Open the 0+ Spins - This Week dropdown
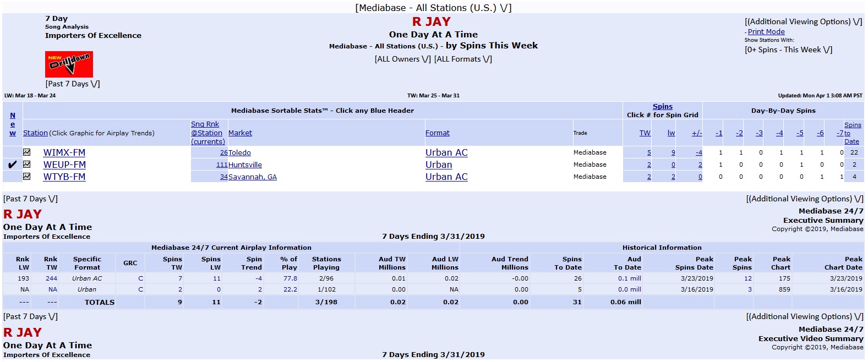Viewport: 868px width, 362px height. 788,50
